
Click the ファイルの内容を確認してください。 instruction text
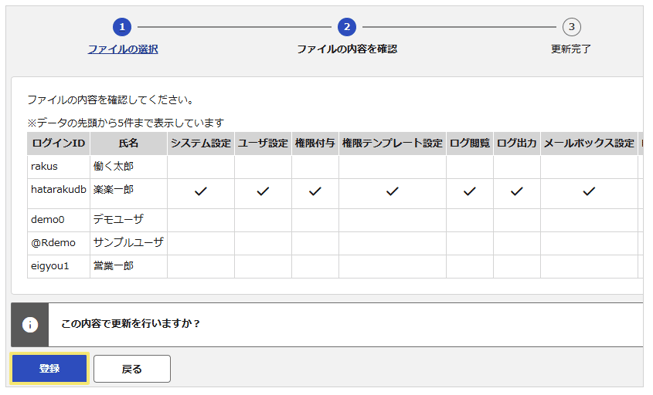tap(110, 100)
